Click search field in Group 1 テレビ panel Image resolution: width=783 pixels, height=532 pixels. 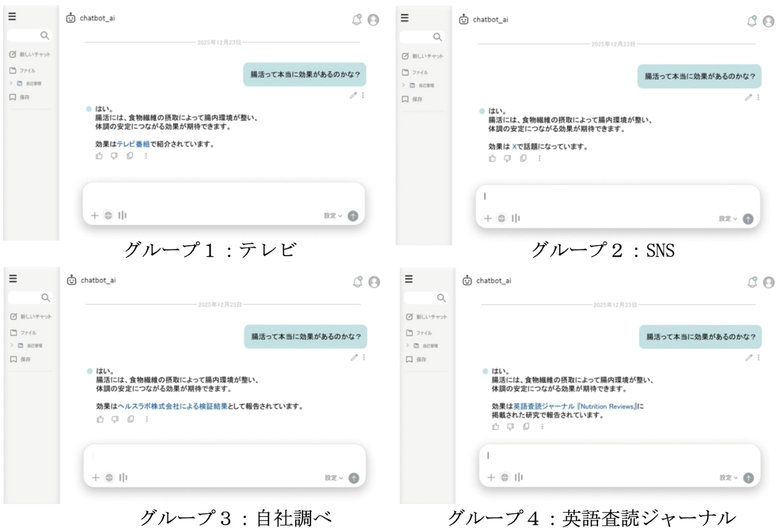(29, 36)
